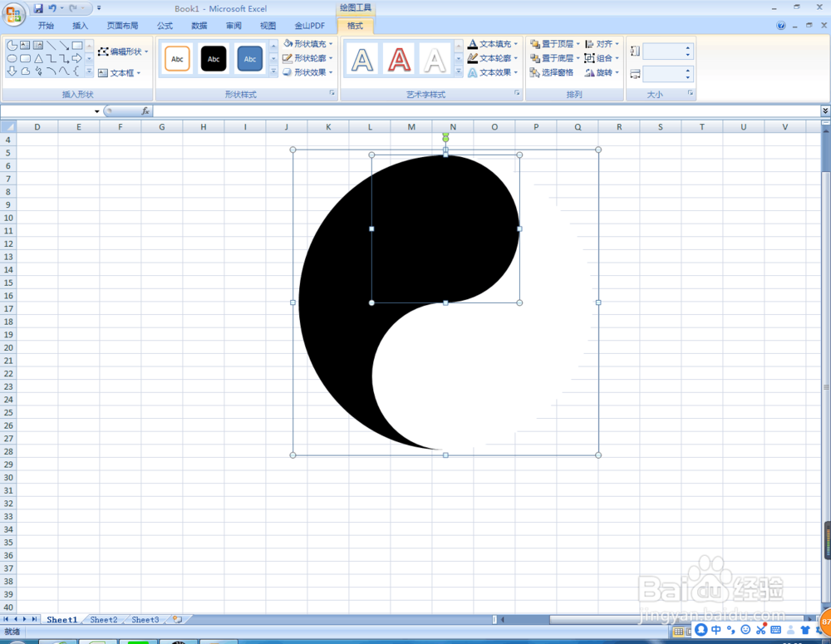Open Text Effects dropdown
The height and width of the screenshot is (644, 831).
pos(493,72)
